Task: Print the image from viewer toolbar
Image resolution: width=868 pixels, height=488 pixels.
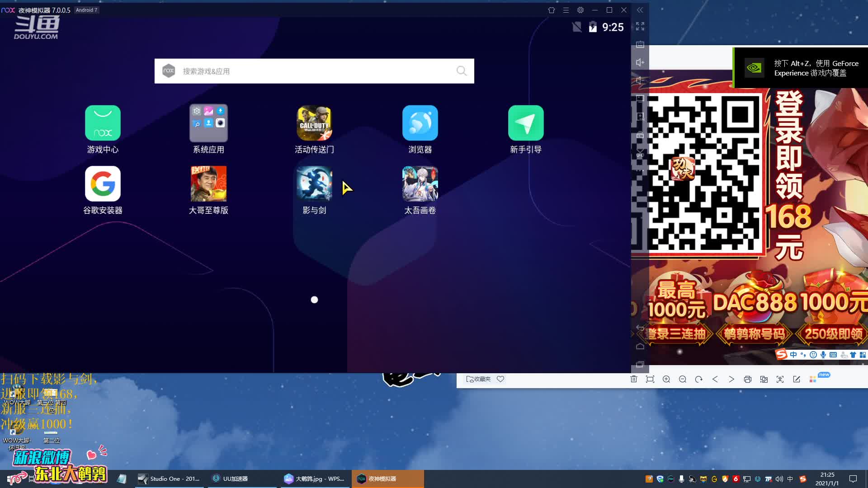Action: pos(748,379)
